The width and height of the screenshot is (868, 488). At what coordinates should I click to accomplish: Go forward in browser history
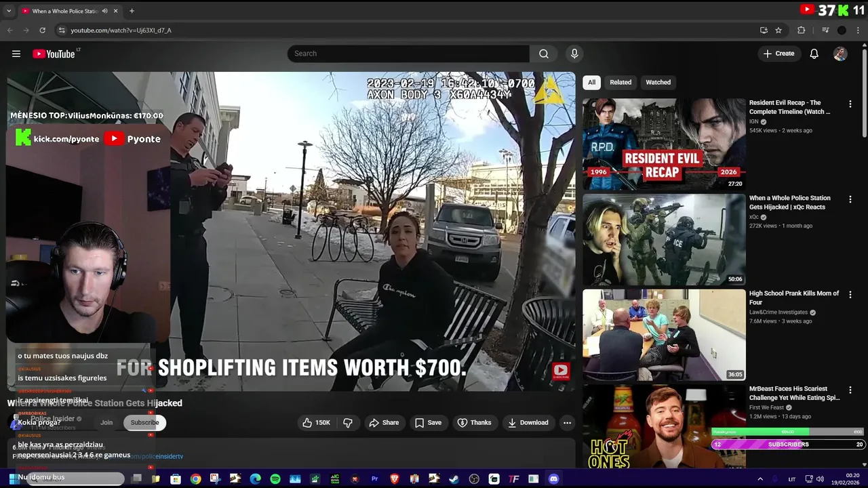(x=26, y=30)
